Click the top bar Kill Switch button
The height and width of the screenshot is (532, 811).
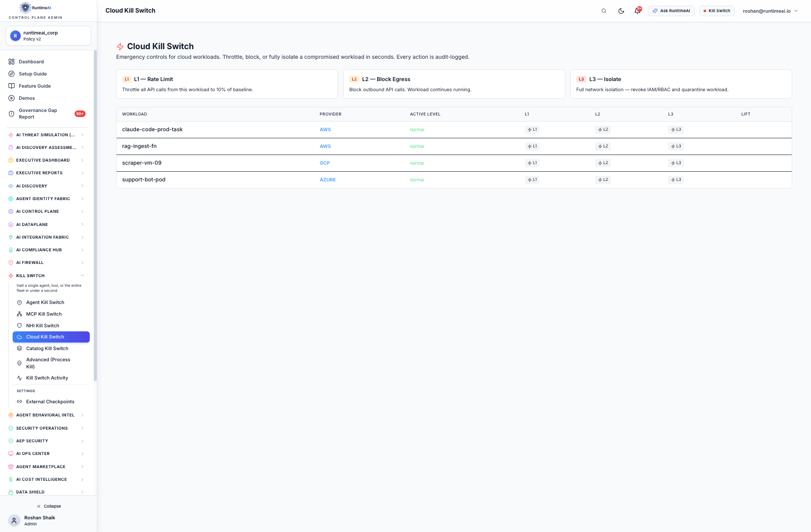pyautogui.click(x=717, y=11)
